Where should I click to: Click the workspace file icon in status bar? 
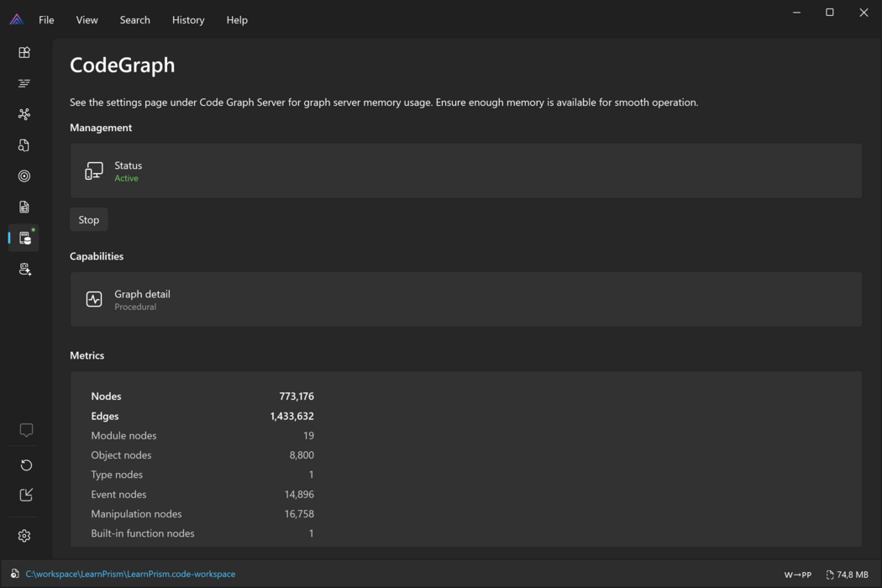point(14,574)
